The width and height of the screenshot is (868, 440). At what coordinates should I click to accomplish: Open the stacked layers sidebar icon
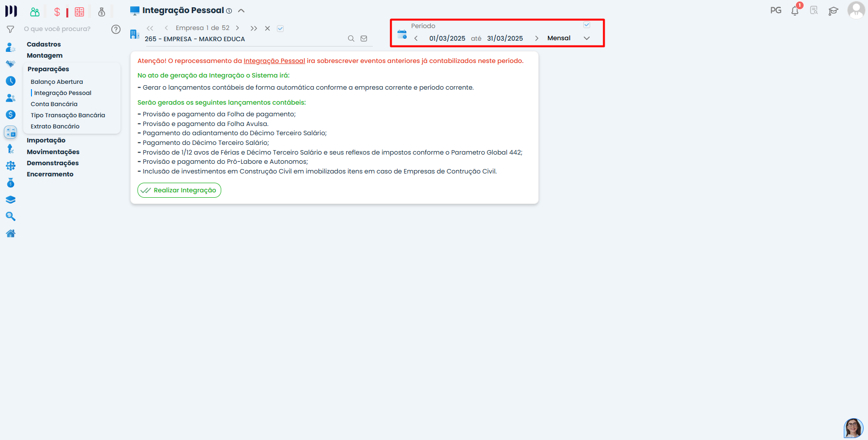click(10, 200)
